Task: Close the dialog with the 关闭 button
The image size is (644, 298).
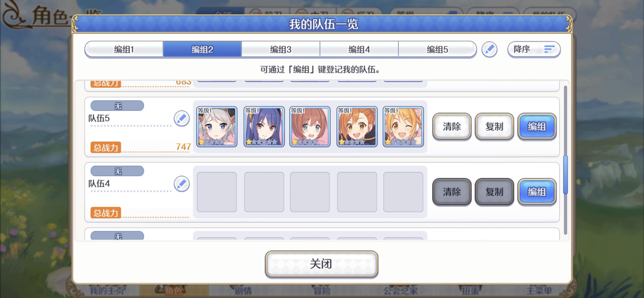Action: pyautogui.click(x=321, y=264)
